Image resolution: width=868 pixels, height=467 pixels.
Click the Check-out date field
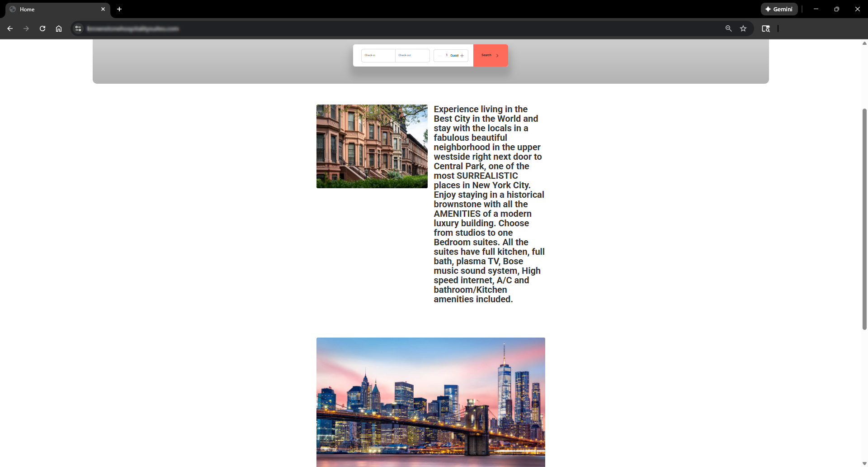(412, 56)
